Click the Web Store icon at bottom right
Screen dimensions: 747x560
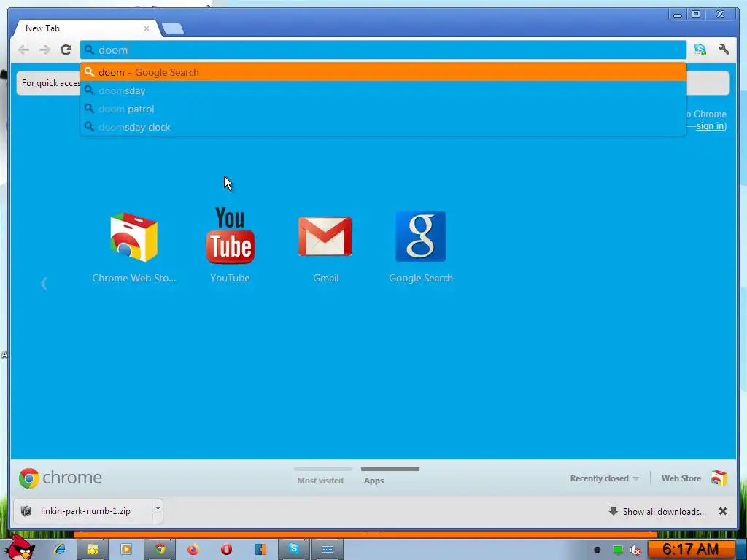719,478
